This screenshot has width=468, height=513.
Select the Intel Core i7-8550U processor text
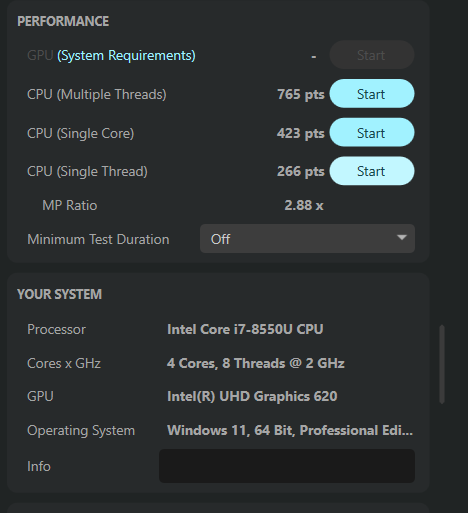pos(245,329)
